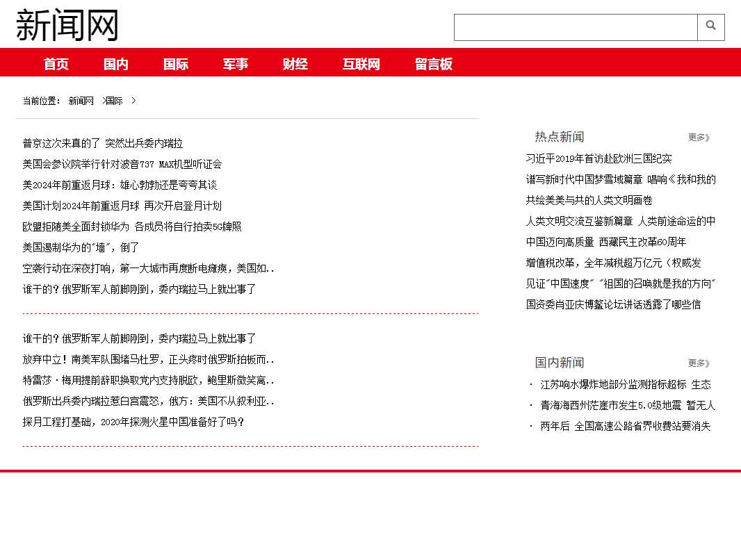Open the 江苏响水爆炸地 domestic news item
741x560 pixels.
click(625, 385)
